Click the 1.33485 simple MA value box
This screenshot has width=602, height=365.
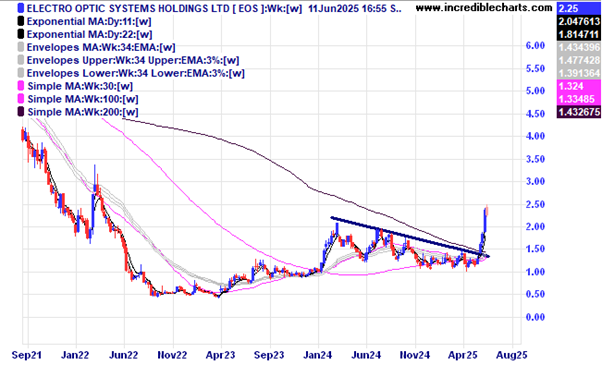pos(579,99)
